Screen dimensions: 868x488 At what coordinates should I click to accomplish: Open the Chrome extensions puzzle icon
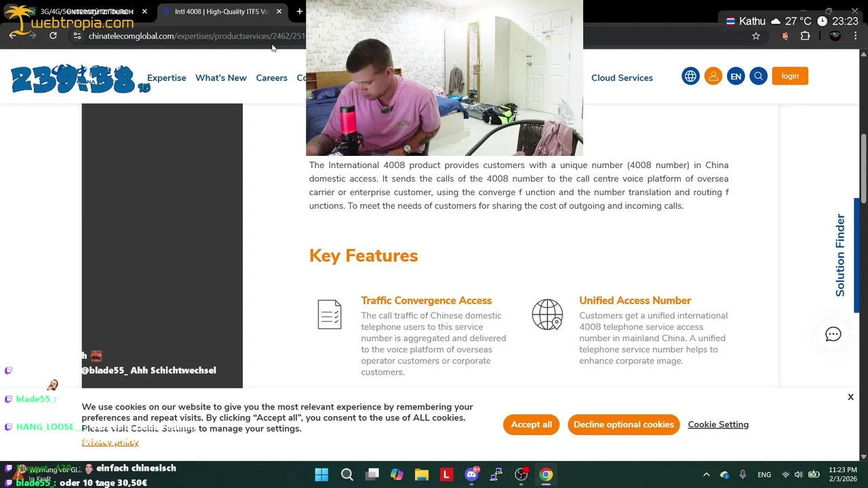click(806, 36)
